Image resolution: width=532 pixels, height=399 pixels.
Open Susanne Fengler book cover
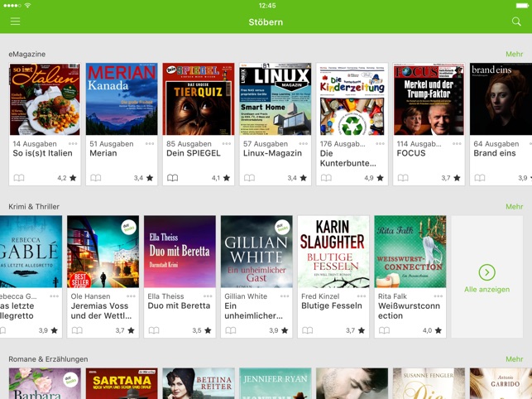(429, 384)
